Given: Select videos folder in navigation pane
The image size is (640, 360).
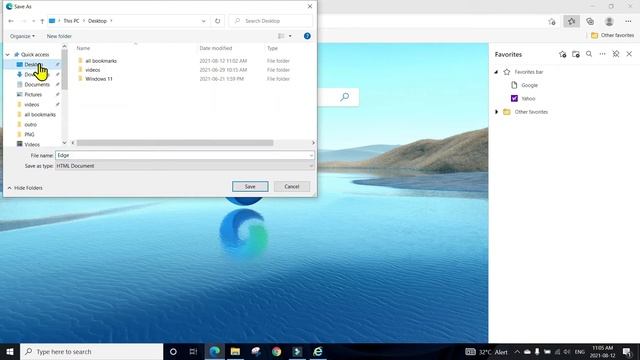Looking at the screenshot, I should pos(31,104).
